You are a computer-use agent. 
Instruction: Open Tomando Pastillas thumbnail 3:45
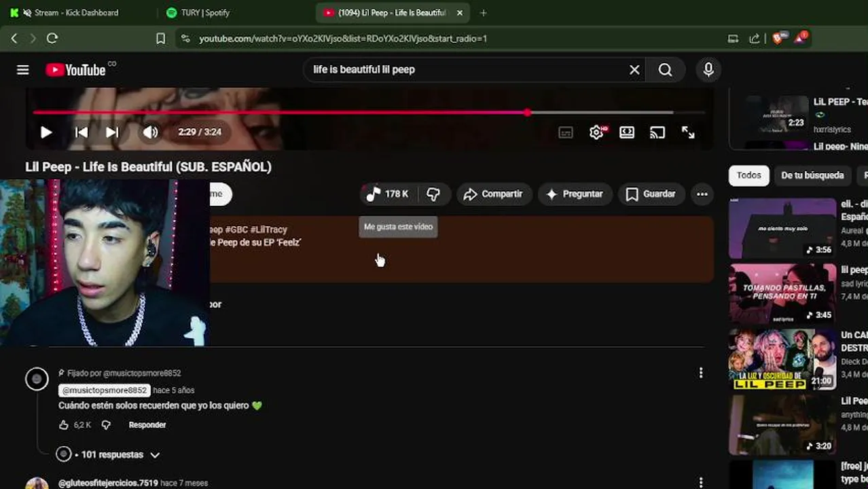tap(782, 294)
